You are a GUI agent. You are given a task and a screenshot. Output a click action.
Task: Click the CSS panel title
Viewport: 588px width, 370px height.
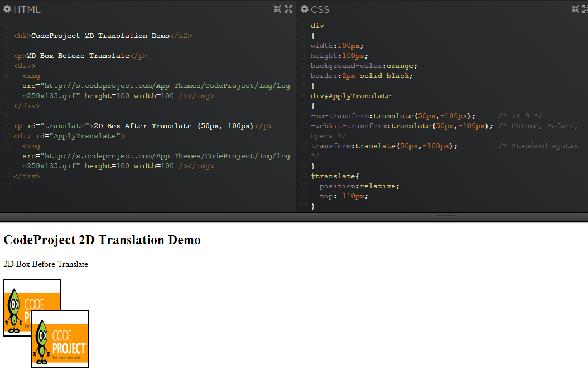pyautogui.click(x=320, y=9)
